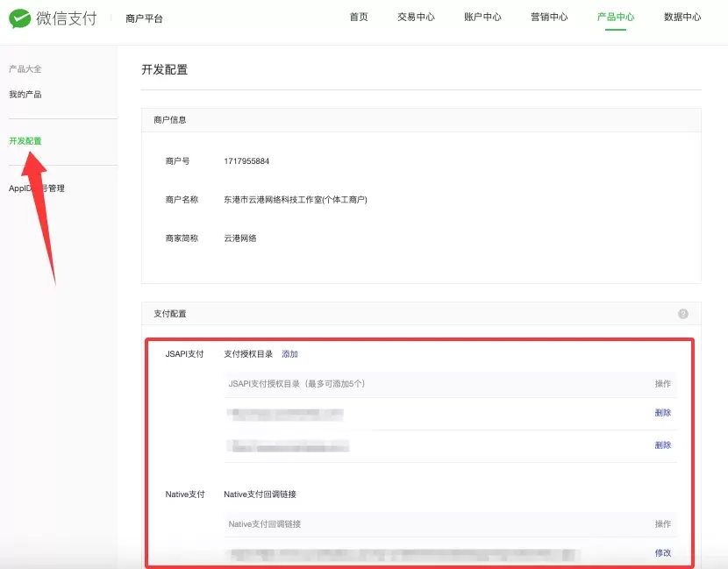The height and width of the screenshot is (569, 728).
Task: Click the 商户平台 header text
Action: [144, 18]
